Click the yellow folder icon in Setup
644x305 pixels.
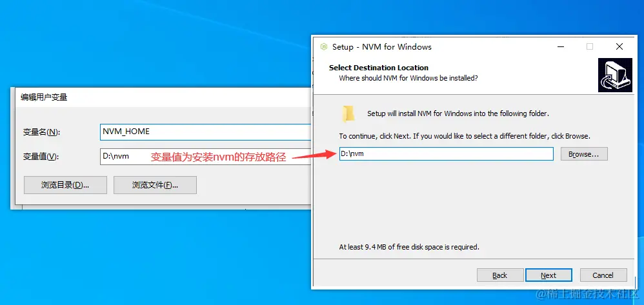tap(348, 113)
